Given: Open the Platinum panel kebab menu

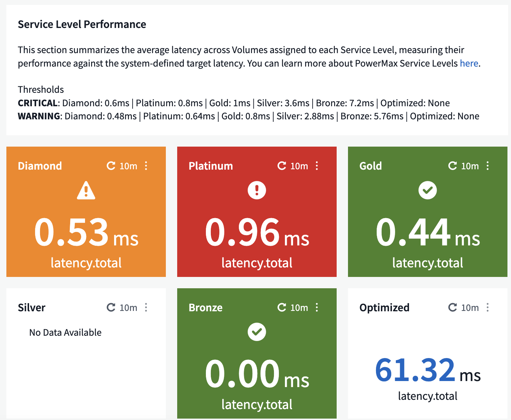Looking at the screenshot, I should pyautogui.click(x=317, y=166).
